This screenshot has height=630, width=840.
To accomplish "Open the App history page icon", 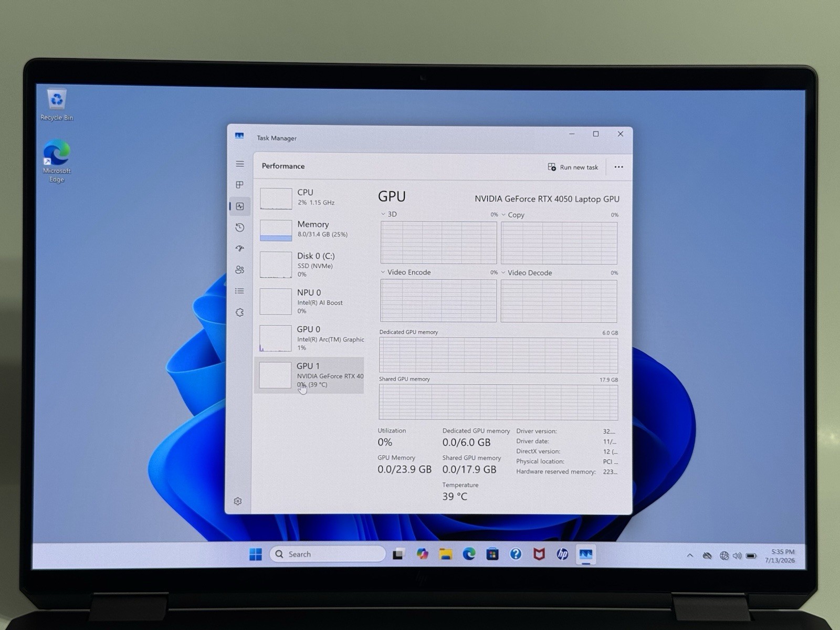I will pos(240,227).
